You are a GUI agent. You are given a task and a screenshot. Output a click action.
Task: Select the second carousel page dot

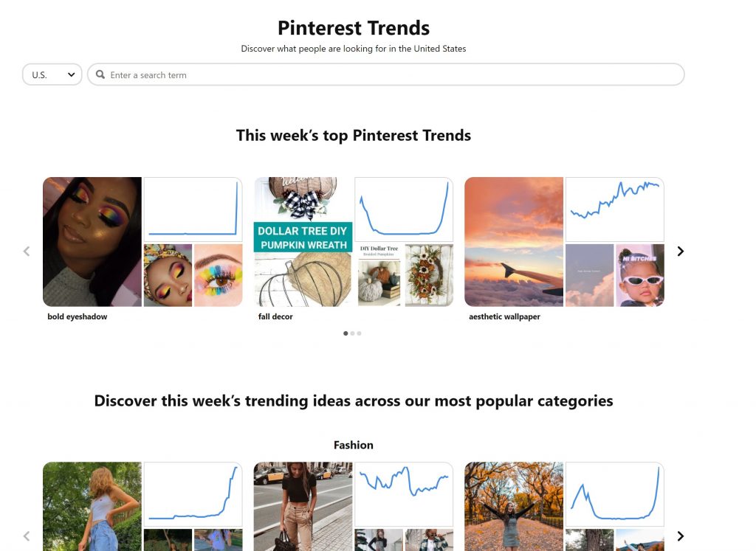pos(352,333)
